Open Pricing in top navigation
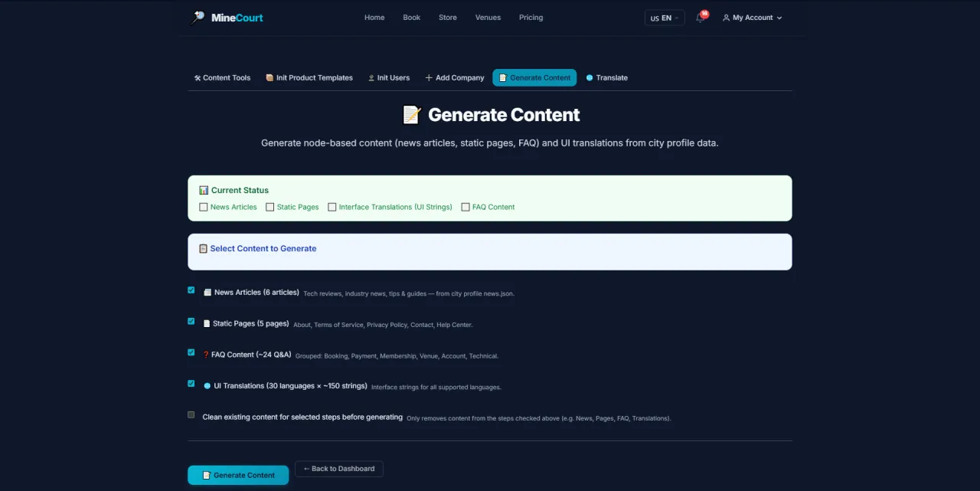 coord(531,18)
